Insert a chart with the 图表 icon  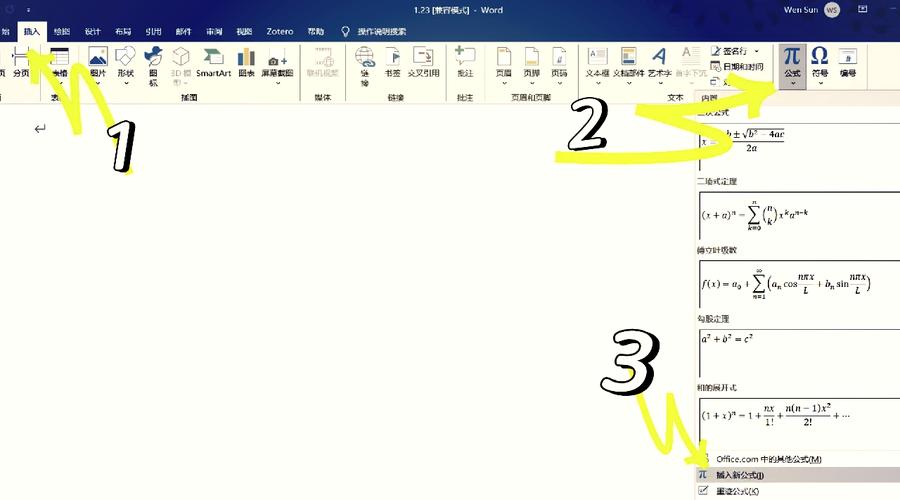[246, 60]
